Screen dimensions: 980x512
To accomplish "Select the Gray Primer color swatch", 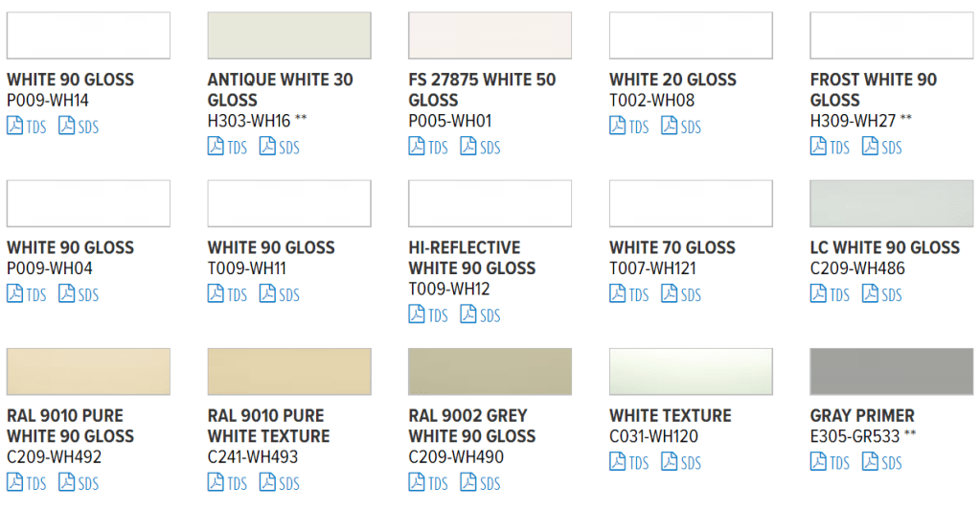I will (x=891, y=371).
